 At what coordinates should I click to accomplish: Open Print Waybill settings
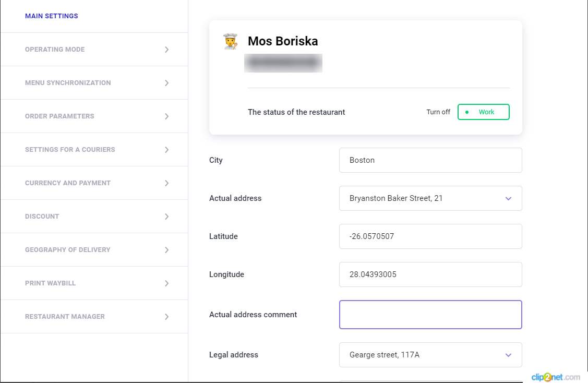tap(94, 283)
